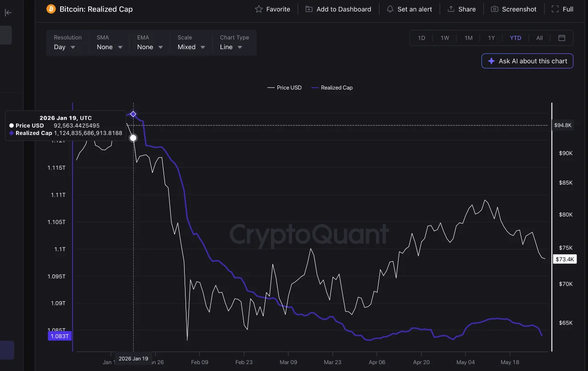The width and height of the screenshot is (588, 371).
Task: Click the Favorite star icon
Action: coord(259,9)
